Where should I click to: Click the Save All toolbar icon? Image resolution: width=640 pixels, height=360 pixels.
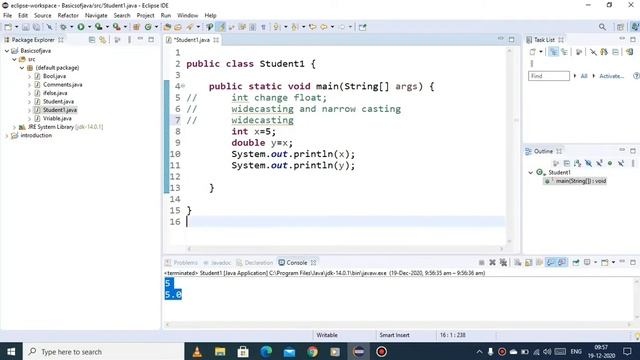pos(36,27)
